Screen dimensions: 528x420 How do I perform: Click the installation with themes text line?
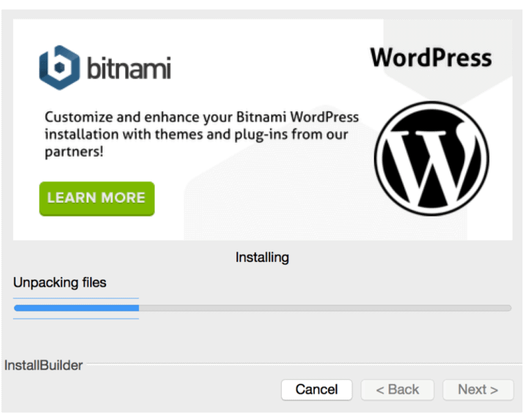pos(197,135)
